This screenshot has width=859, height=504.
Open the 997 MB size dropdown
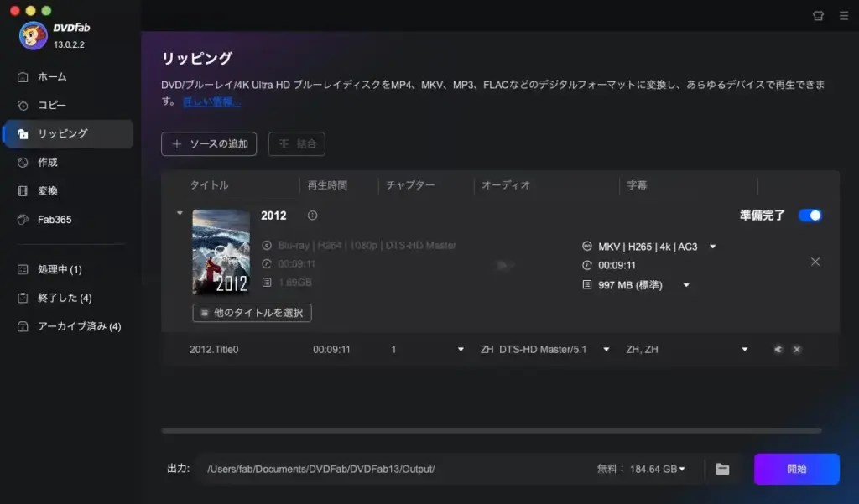tap(685, 285)
